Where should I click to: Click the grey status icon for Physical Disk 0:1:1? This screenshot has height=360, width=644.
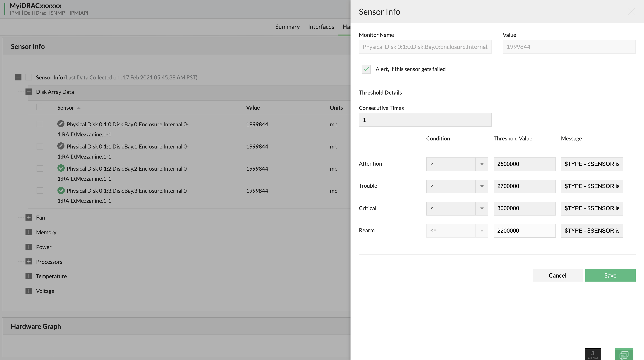click(61, 146)
